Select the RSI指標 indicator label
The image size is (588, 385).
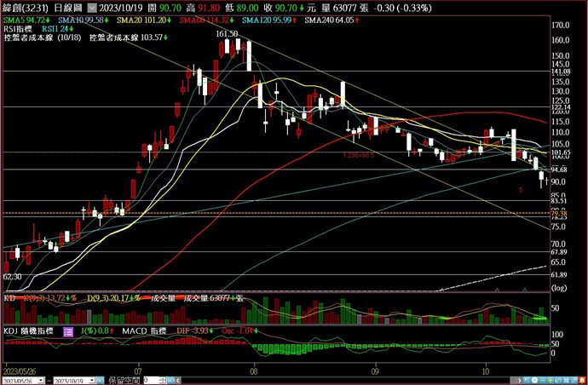click(19, 27)
